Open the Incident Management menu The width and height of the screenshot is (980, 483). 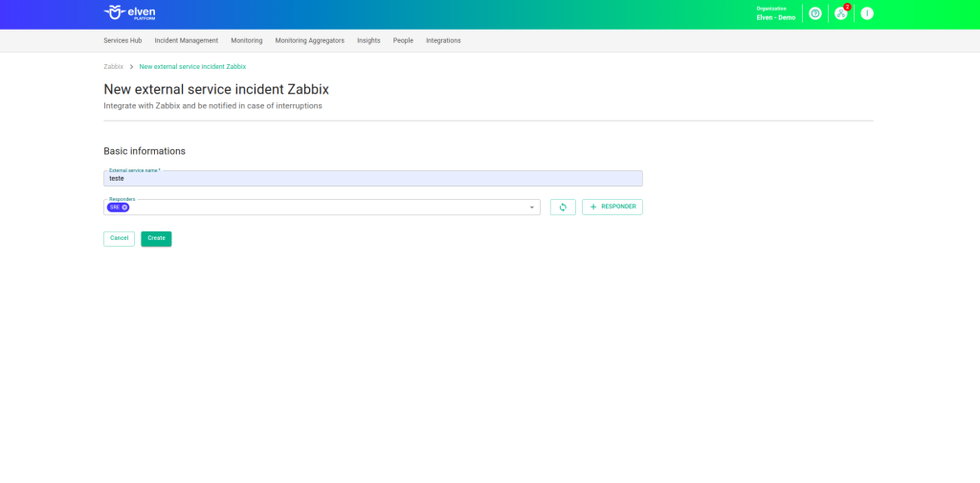tap(187, 41)
